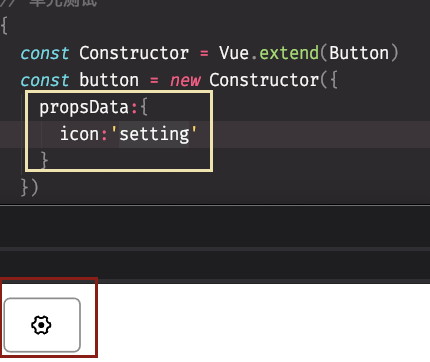The image size is (430, 362).
Task: Click the extend method name
Action: [289, 53]
